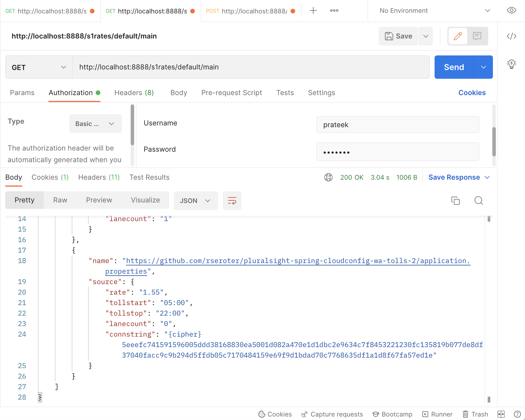Switch to the first GET request tab
525x420 pixels.
tap(50, 11)
